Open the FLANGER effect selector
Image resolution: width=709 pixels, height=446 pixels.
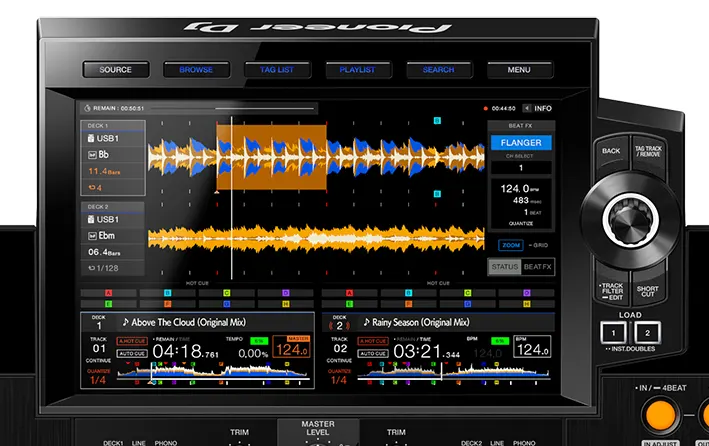click(x=521, y=142)
